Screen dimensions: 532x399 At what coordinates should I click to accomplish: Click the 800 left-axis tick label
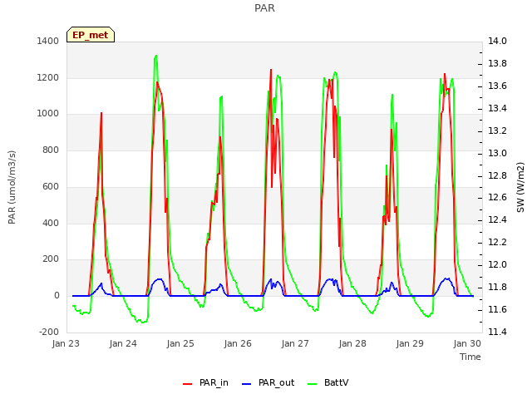51,150
